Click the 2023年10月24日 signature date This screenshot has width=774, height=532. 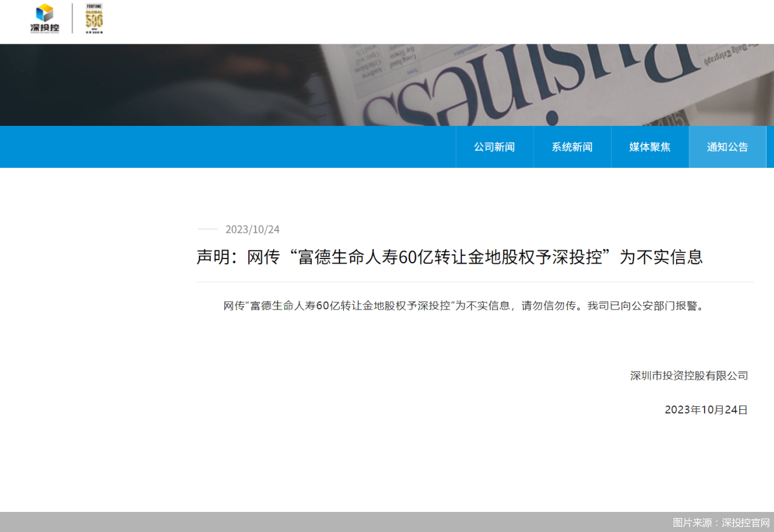(706, 410)
